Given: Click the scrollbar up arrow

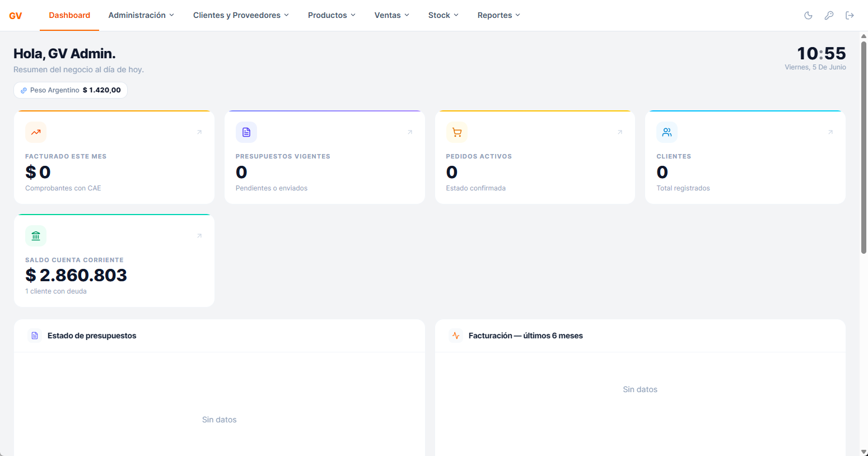Looking at the screenshot, I should pyautogui.click(x=864, y=36).
